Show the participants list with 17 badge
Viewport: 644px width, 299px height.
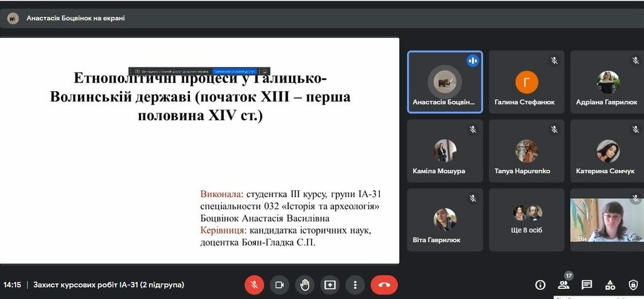[563, 285]
